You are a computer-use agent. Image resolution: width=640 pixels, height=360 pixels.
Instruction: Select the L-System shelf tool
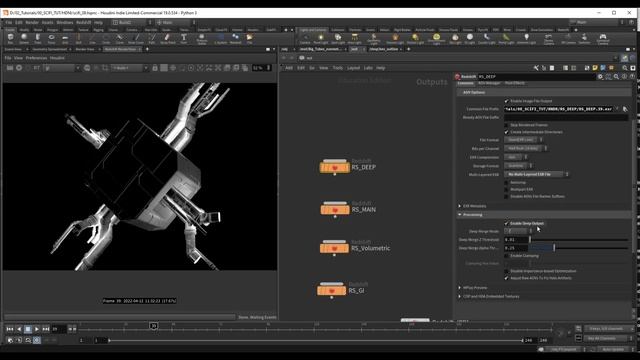pos(221,38)
